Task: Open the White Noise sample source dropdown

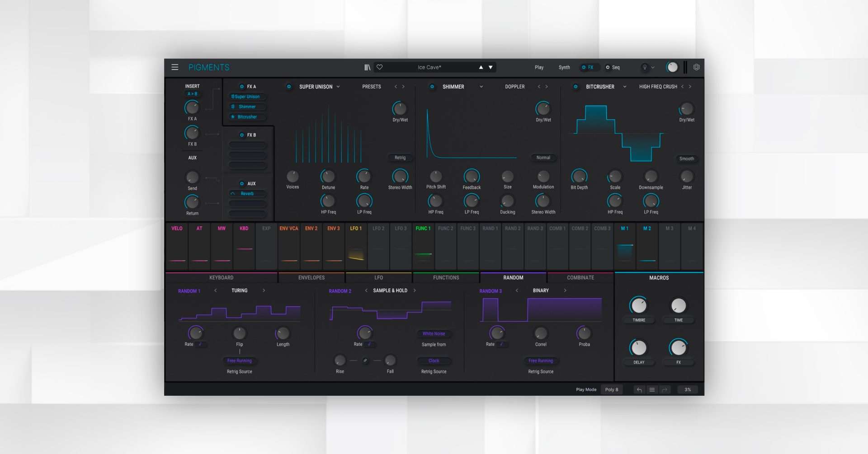Action: pos(434,334)
